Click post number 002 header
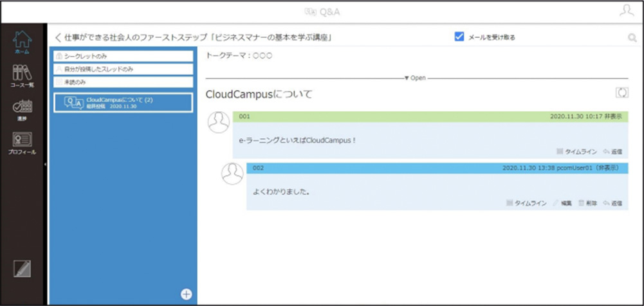The height and width of the screenshot is (306, 644). point(259,168)
